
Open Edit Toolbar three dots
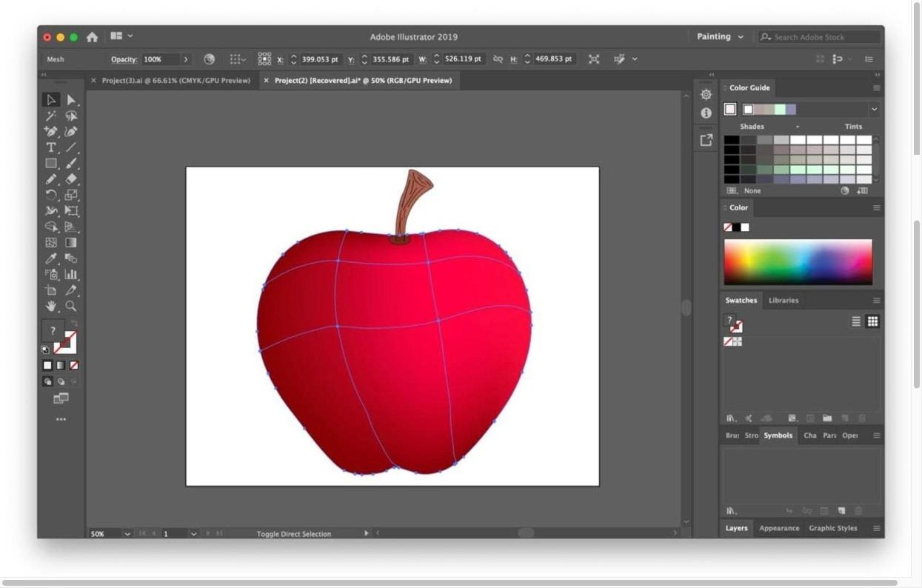[61, 419]
